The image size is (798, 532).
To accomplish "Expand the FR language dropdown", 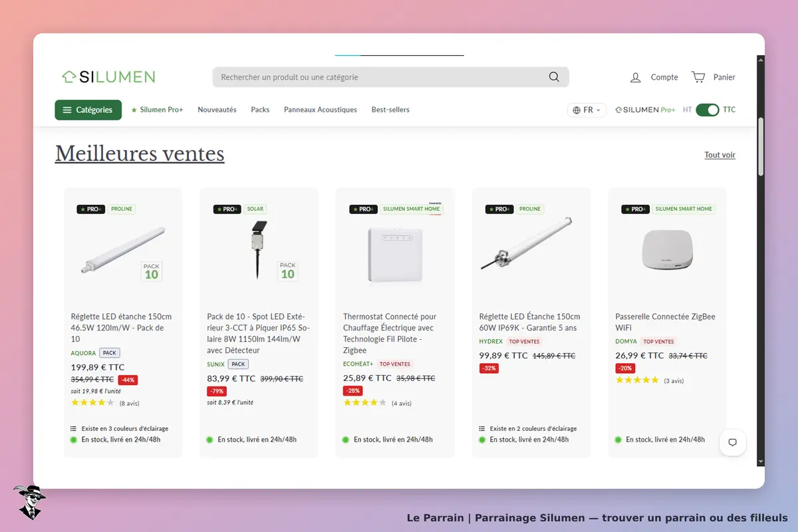I will (x=587, y=110).
